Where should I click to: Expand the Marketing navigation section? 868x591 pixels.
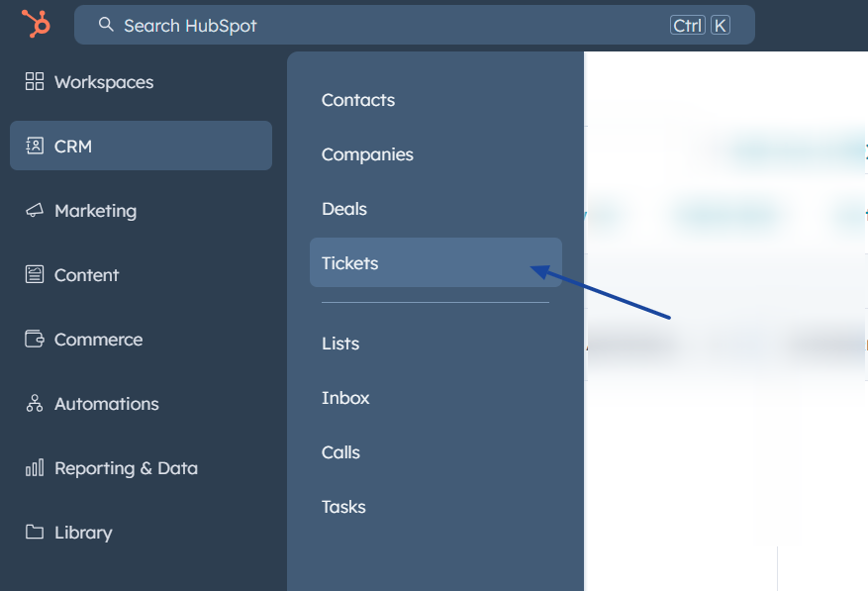95,210
